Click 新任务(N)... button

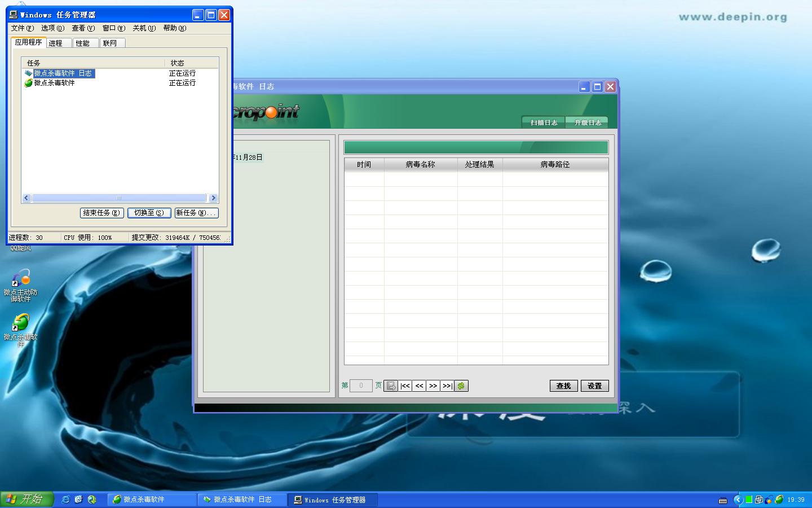tap(196, 213)
